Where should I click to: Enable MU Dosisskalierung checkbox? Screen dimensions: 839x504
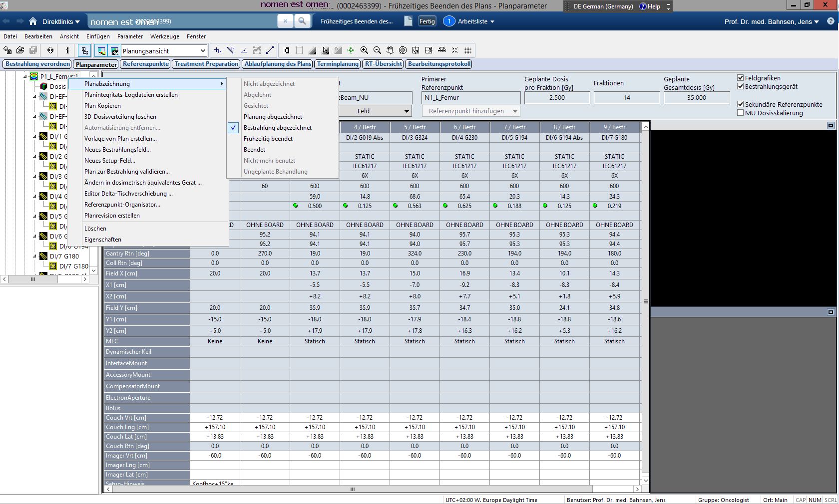(741, 113)
